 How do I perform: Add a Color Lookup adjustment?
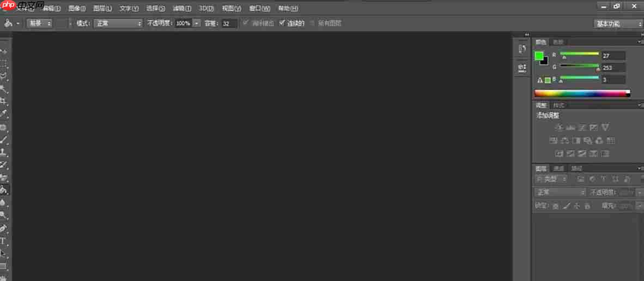[610, 141]
